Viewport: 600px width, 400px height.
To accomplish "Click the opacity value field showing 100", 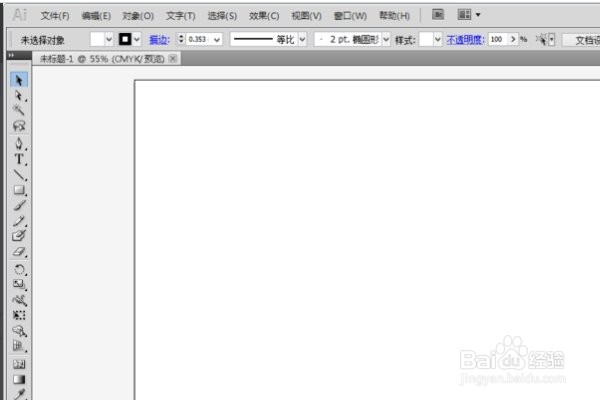I will (497, 39).
